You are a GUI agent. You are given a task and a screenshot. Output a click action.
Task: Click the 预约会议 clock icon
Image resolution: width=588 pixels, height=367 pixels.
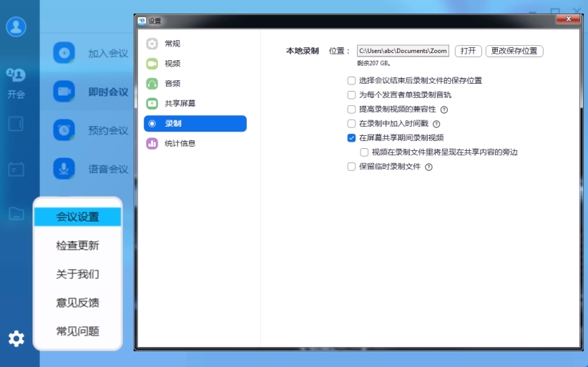[64, 129]
